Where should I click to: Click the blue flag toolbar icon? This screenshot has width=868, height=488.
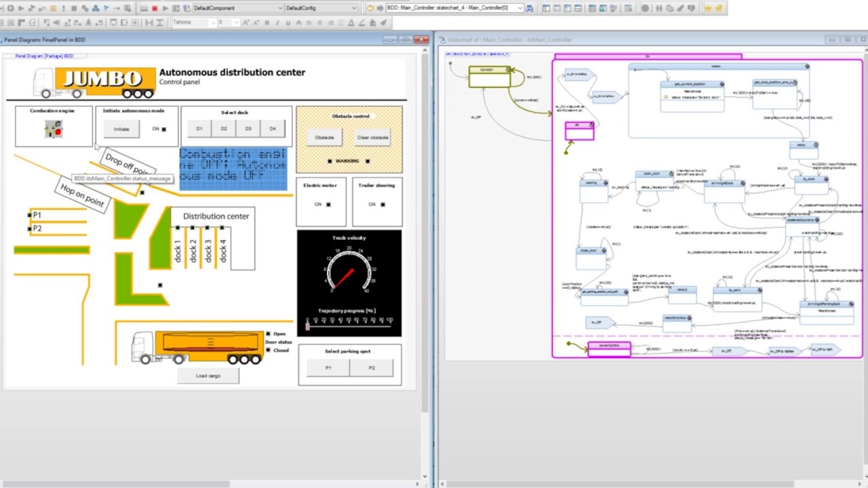pyautogui.click(x=106, y=8)
